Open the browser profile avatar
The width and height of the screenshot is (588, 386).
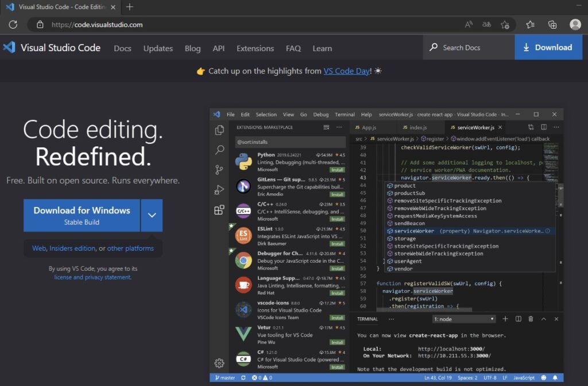(575, 25)
